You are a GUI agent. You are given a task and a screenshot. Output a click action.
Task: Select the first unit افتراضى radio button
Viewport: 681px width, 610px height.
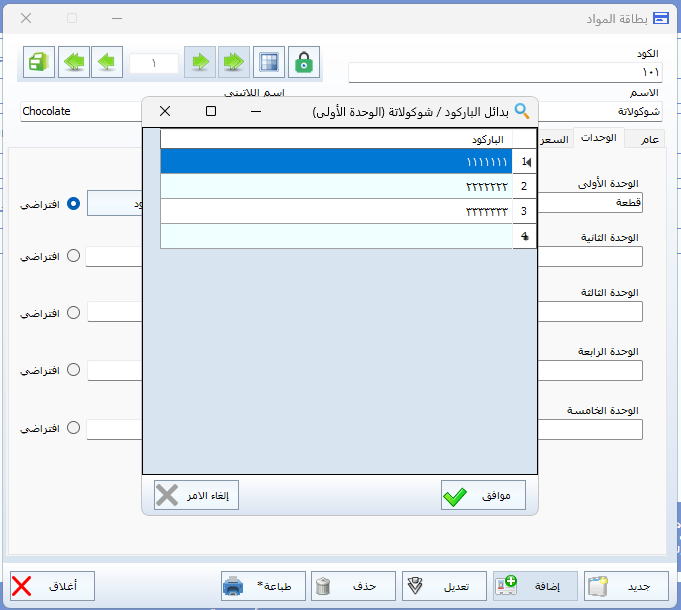coord(73,204)
